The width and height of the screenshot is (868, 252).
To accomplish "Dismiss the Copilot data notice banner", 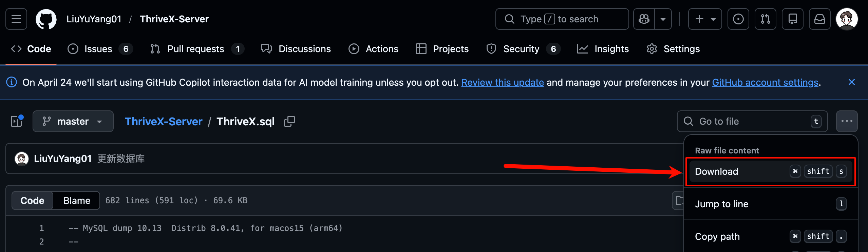I will point(851,82).
